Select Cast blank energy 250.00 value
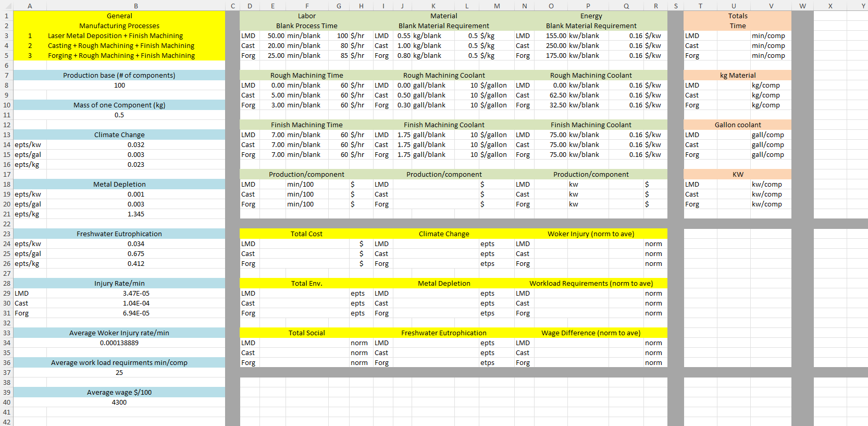 click(551, 45)
